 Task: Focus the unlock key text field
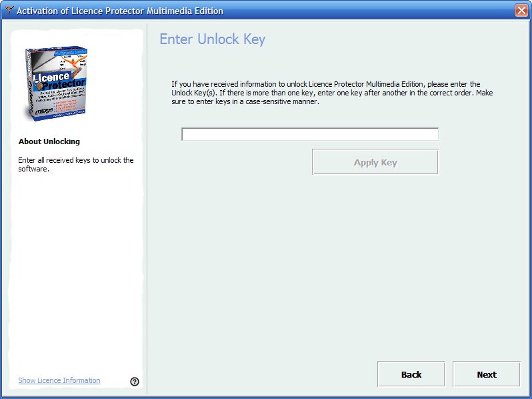click(310, 135)
